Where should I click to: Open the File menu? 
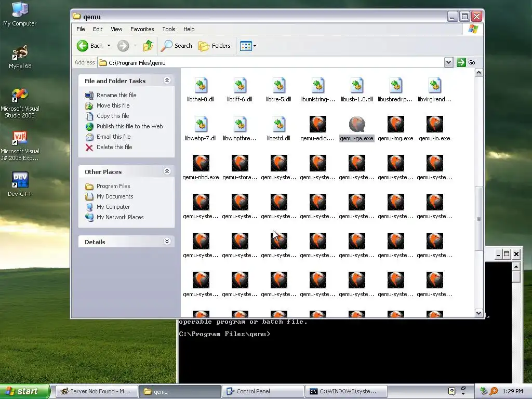[x=81, y=29]
